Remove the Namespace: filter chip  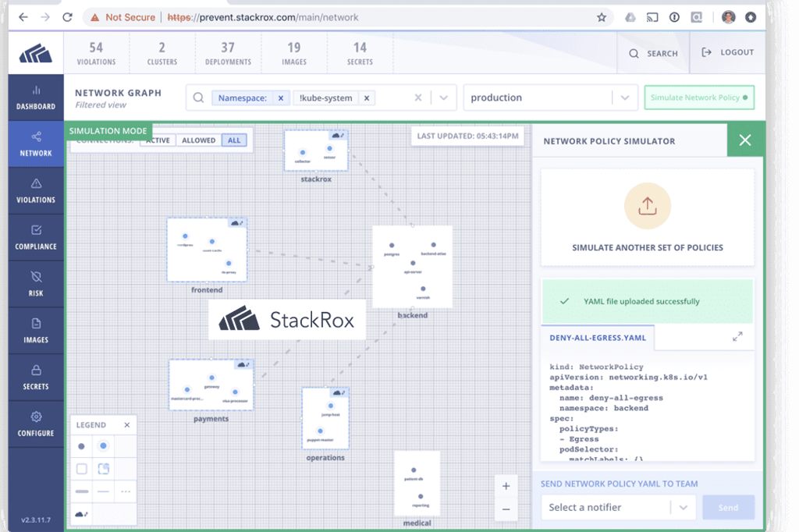281,98
